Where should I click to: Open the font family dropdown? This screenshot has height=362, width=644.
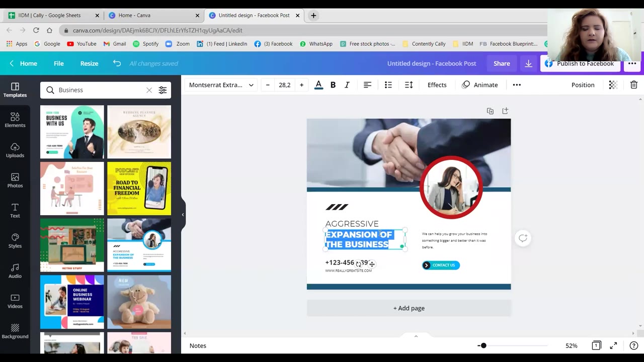pyautogui.click(x=221, y=85)
